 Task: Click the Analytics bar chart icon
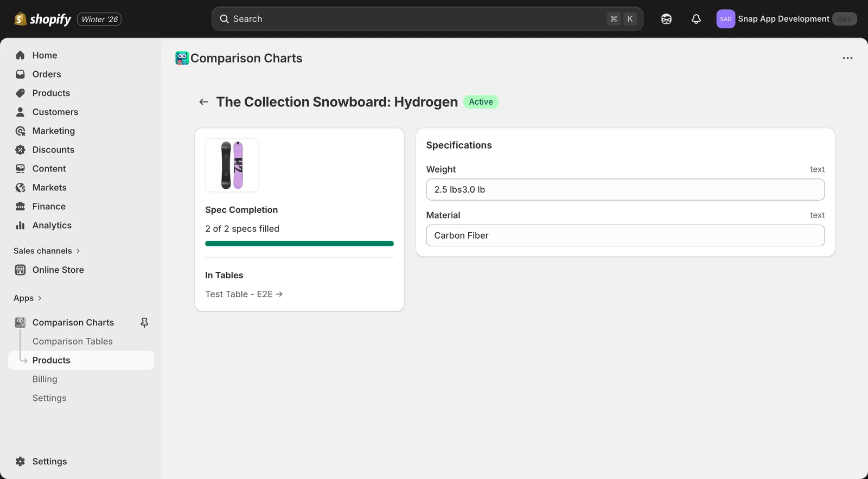coord(20,226)
